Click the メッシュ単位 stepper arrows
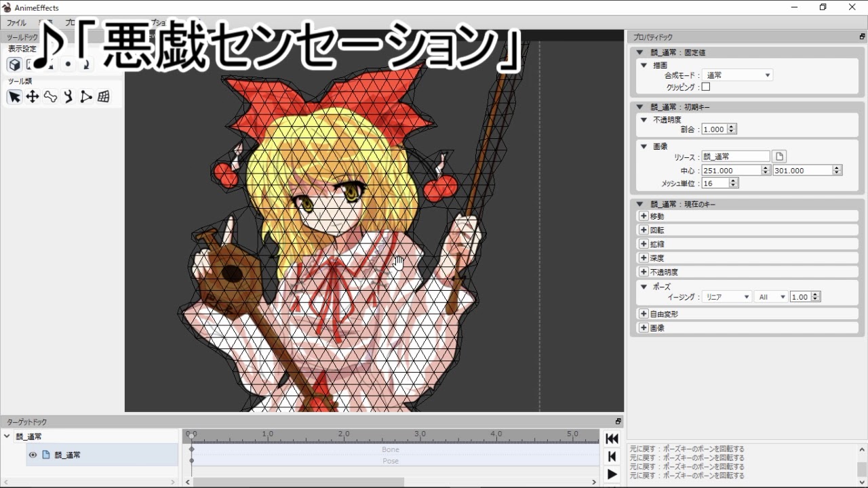Viewport: 868px width, 488px height. (x=734, y=184)
